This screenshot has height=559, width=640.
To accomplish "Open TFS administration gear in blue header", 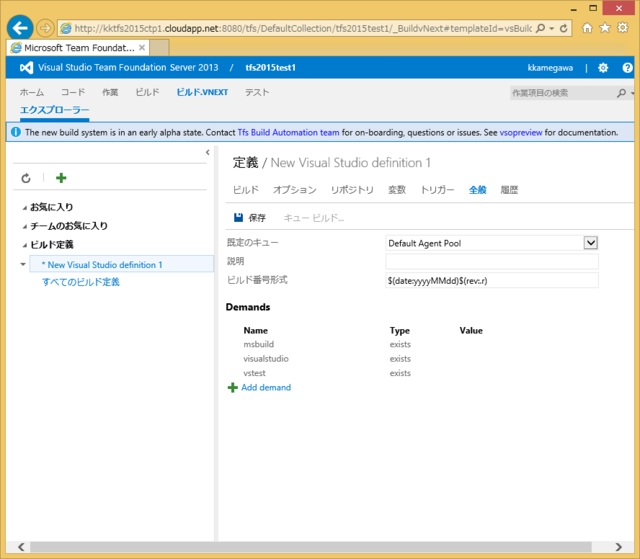I will point(603,68).
